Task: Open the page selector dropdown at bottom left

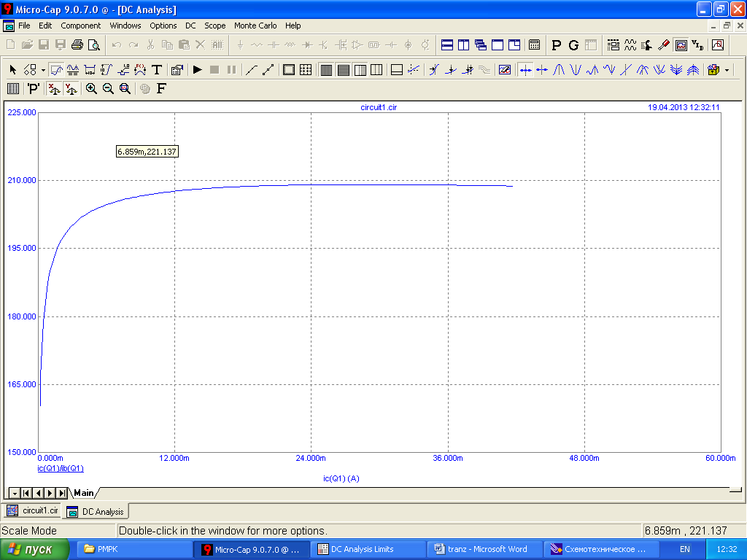Action: point(15,493)
